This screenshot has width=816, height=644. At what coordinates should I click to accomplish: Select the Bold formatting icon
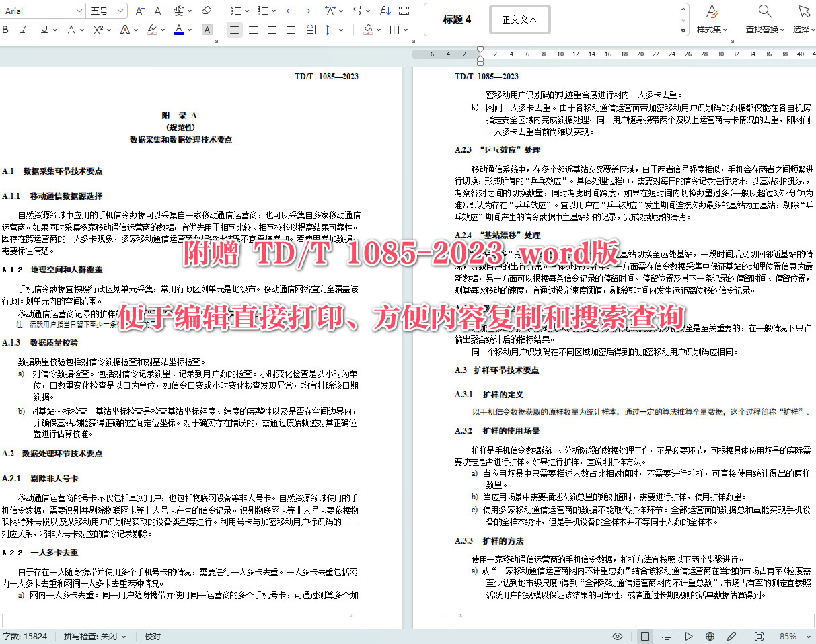[x=6, y=30]
